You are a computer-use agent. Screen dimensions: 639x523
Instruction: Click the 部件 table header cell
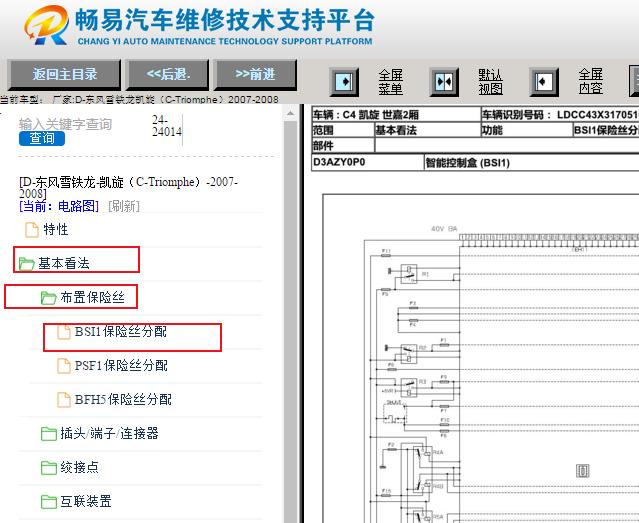[x=343, y=146]
